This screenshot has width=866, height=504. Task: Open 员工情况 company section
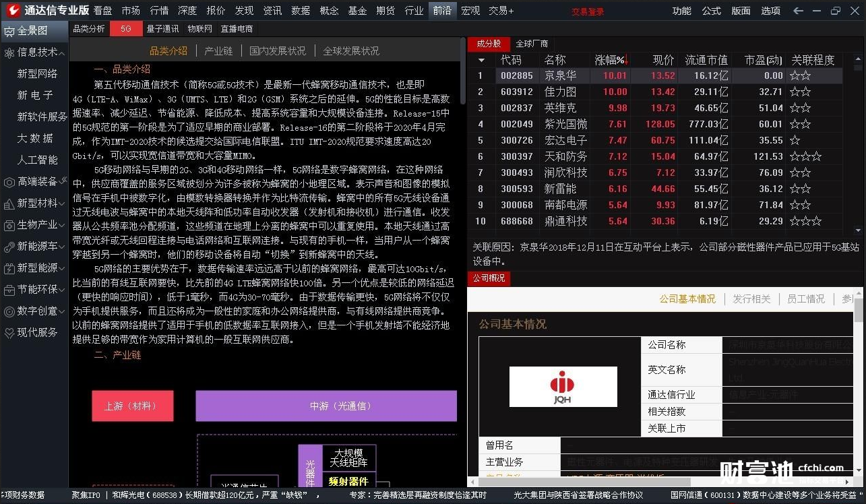tap(806, 299)
